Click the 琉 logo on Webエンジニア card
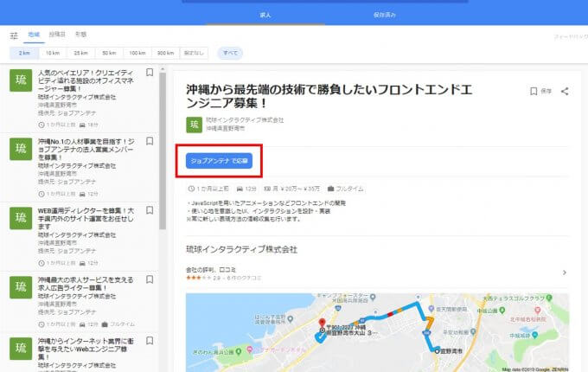Screen dimensions: 588x372 [21, 349]
